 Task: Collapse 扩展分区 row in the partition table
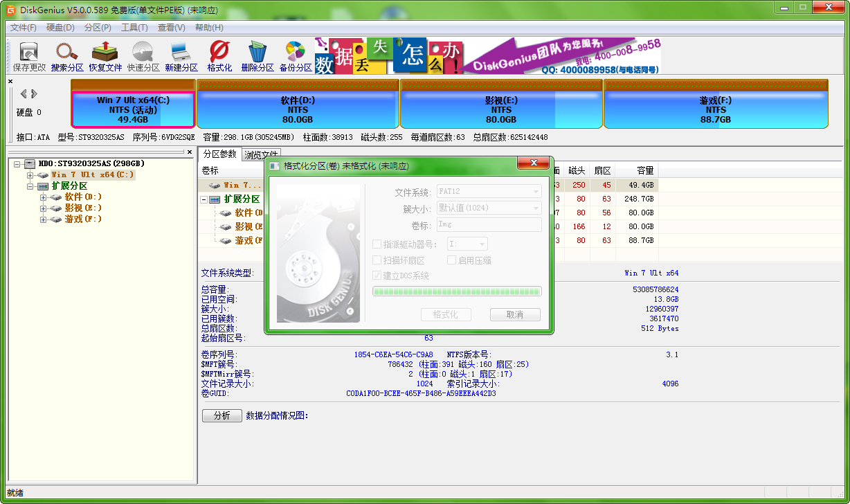click(x=204, y=199)
